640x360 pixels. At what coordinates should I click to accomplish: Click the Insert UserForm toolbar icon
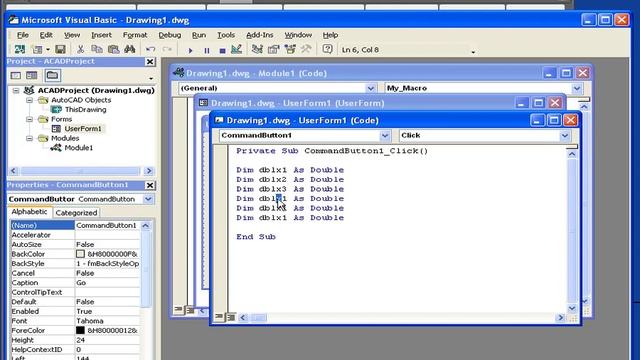tap(37, 50)
